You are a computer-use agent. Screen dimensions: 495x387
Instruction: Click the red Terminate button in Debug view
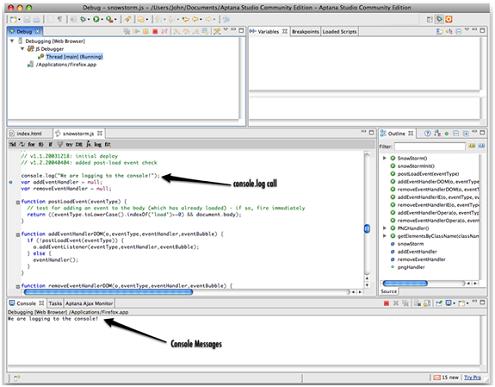(x=155, y=31)
